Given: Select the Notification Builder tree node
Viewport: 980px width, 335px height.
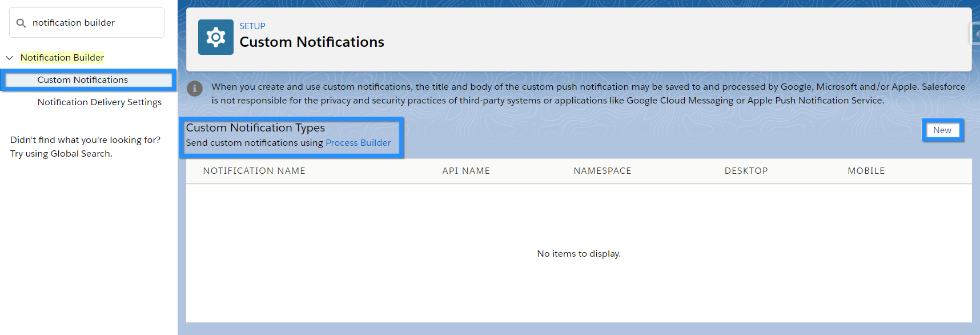Looking at the screenshot, I should coord(62,58).
